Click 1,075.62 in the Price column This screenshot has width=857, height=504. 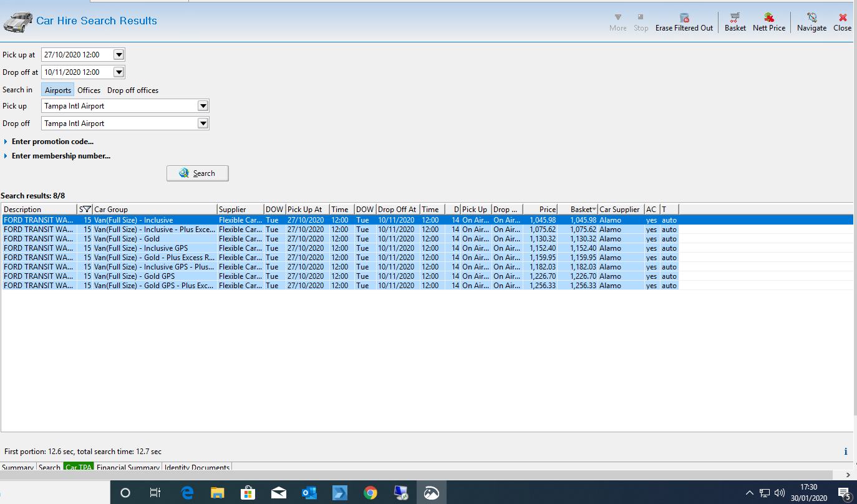click(543, 230)
